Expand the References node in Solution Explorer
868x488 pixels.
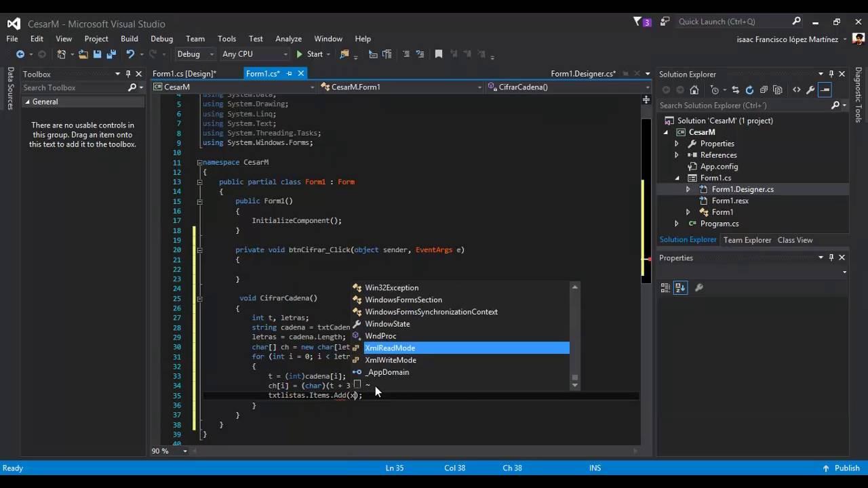click(676, 155)
